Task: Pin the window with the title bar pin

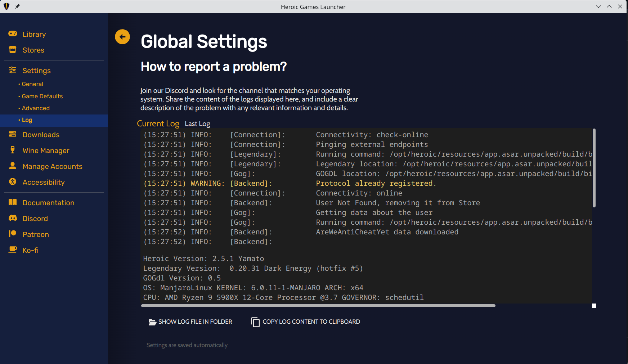Action: tap(17, 6)
